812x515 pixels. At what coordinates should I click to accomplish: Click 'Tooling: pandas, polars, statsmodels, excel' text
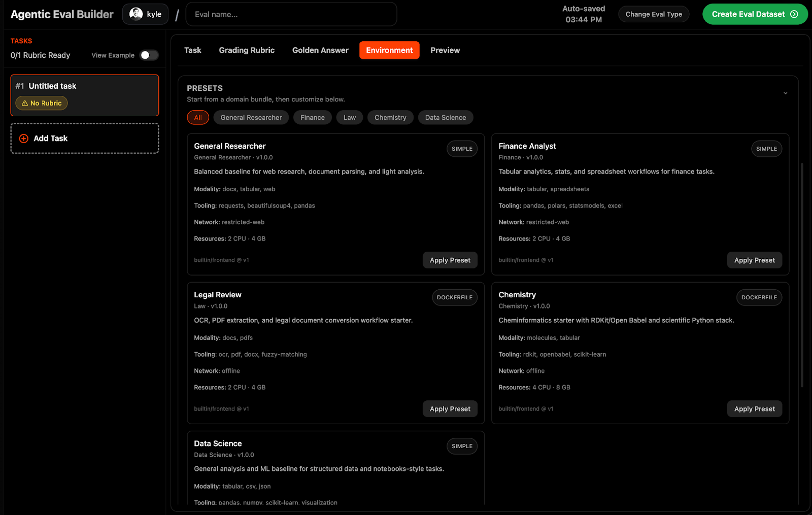click(x=560, y=206)
